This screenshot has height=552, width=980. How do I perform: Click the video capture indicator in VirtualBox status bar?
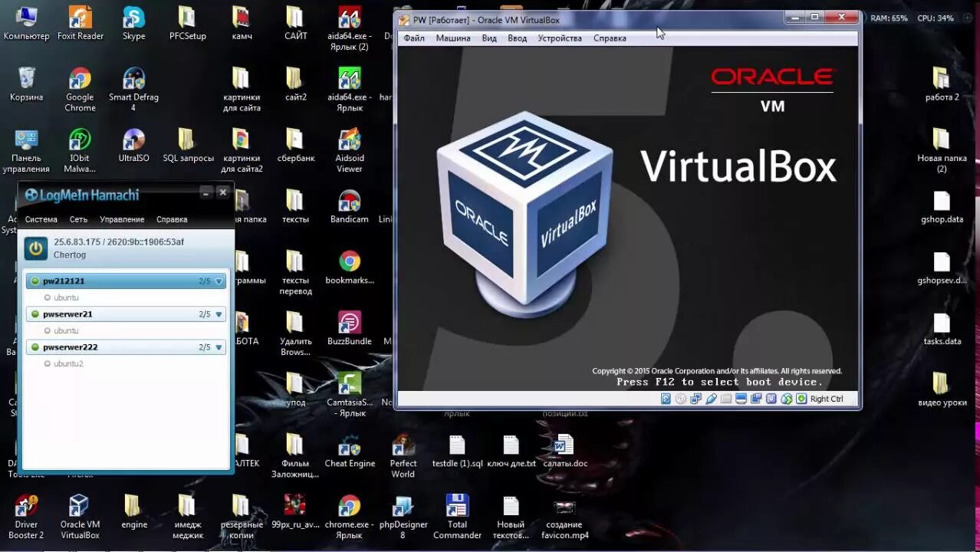point(756,399)
